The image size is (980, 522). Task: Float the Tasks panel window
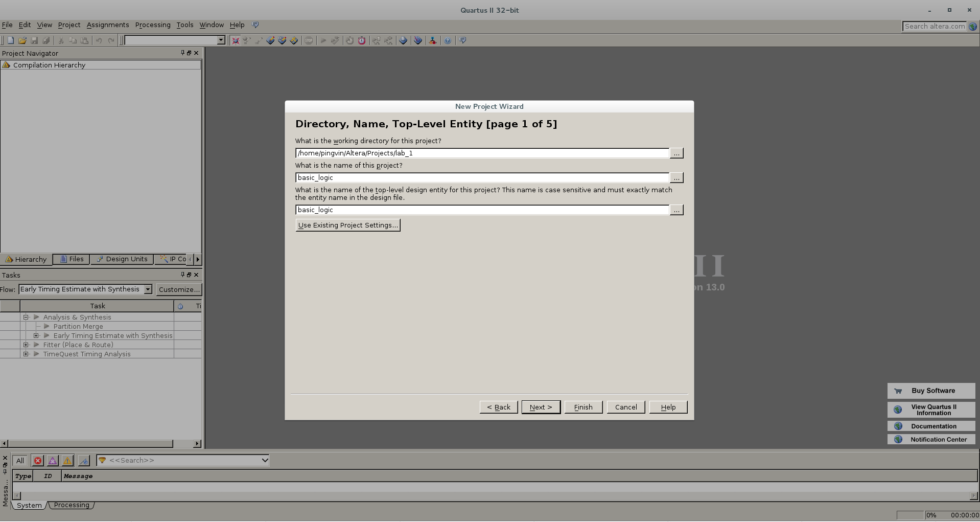click(x=189, y=275)
